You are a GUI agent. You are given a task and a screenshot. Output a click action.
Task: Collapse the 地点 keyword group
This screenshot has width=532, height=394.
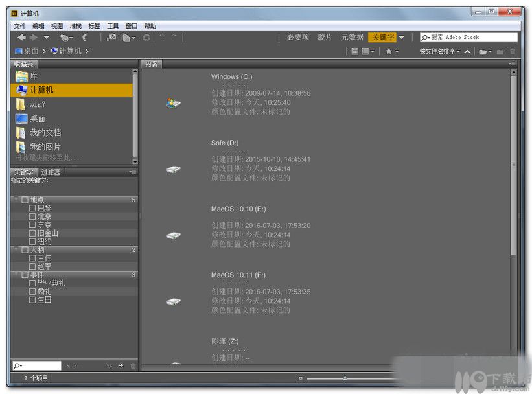click(16, 200)
